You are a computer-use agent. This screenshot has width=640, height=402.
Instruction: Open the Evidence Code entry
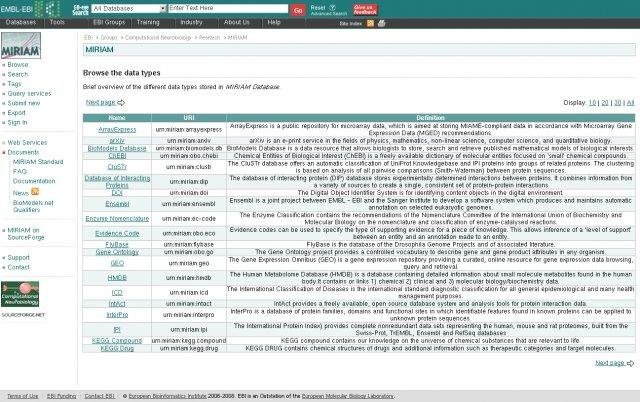pos(117,233)
